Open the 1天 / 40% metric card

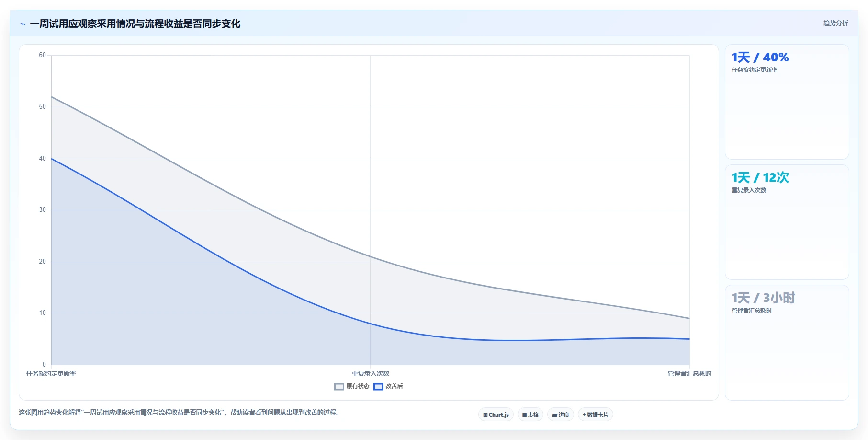point(787,102)
